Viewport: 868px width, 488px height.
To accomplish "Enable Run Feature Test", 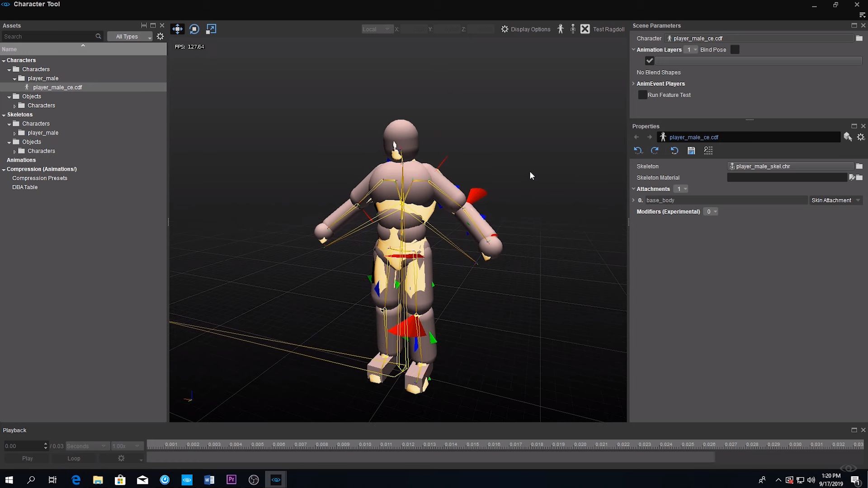I will pyautogui.click(x=642, y=94).
